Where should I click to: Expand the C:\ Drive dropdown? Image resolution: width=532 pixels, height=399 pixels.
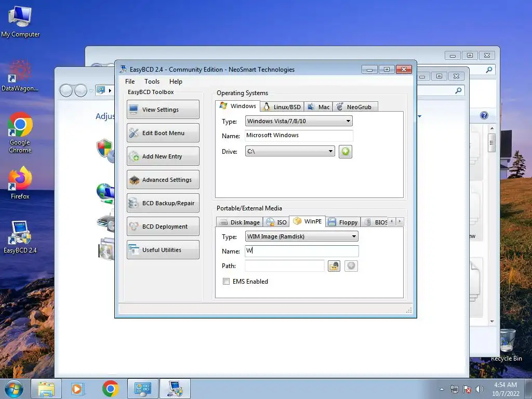point(290,151)
